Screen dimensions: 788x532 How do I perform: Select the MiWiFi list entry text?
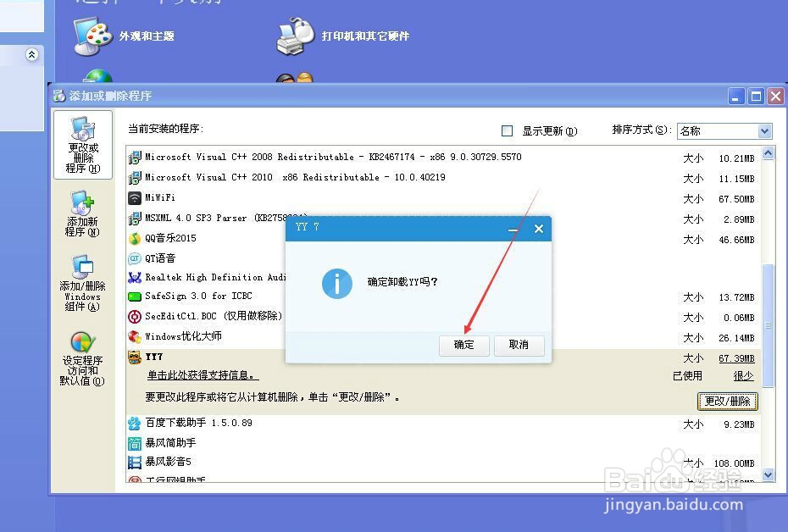(x=160, y=197)
